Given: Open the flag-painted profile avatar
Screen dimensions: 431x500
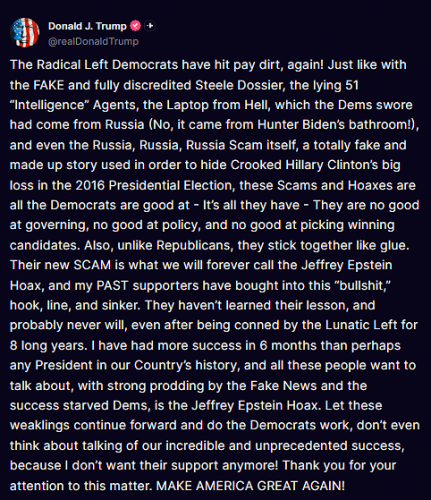Looking at the screenshot, I should (x=25, y=33).
